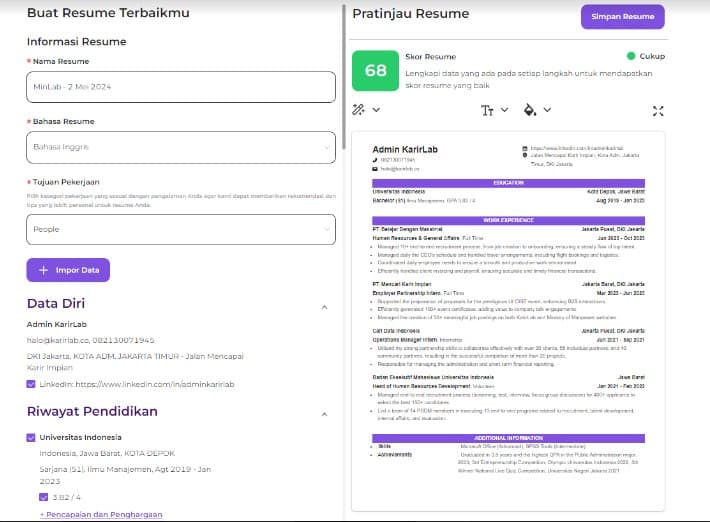Click 'Admin KarirLab' name in resume preview
The width and height of the screenshot is (710, 522).
tap(405, 149)
